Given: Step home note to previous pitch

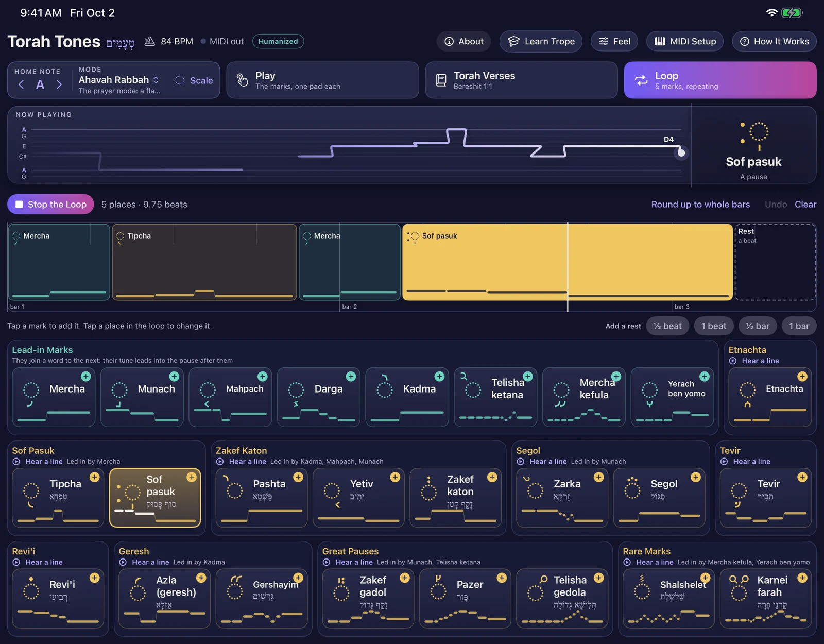Looking at the screenshot, I should click(x=21, y=84).
